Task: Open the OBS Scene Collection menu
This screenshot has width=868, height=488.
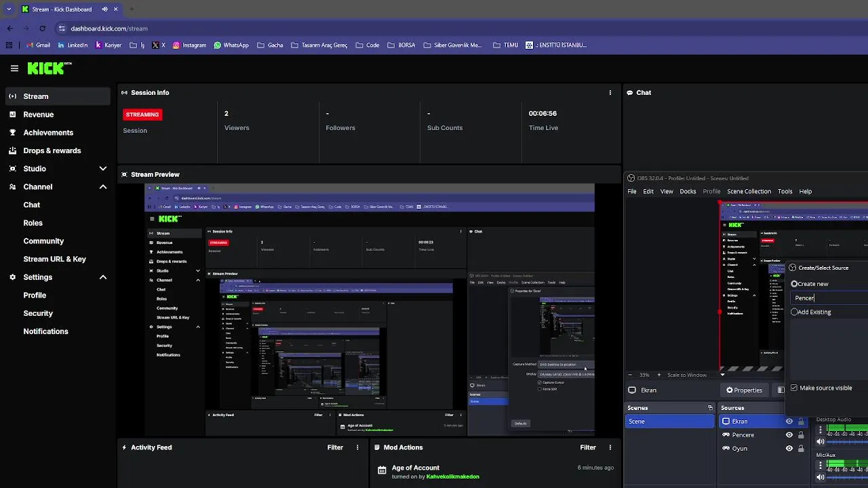Action: (x=749, y=192)
